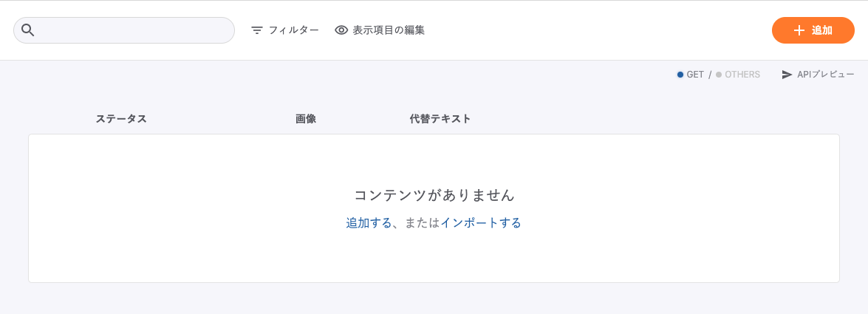Viewport: 868px width, 314px height.
Task: Click the コンテンツがありません empty message
Action: (434, 195)
